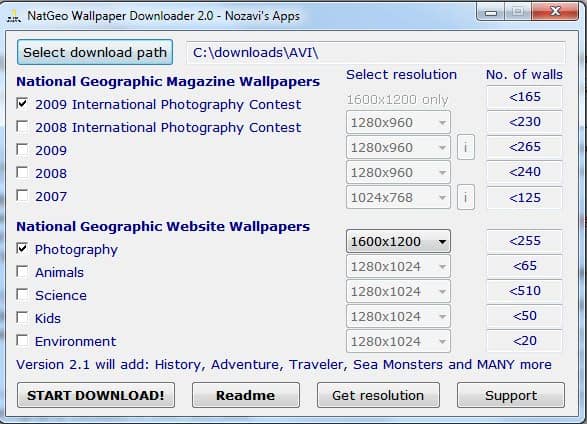Check the 2009 magazine wallpapers checkbox
The width and height of the screenshot is (587, 424).
point(22,150)
